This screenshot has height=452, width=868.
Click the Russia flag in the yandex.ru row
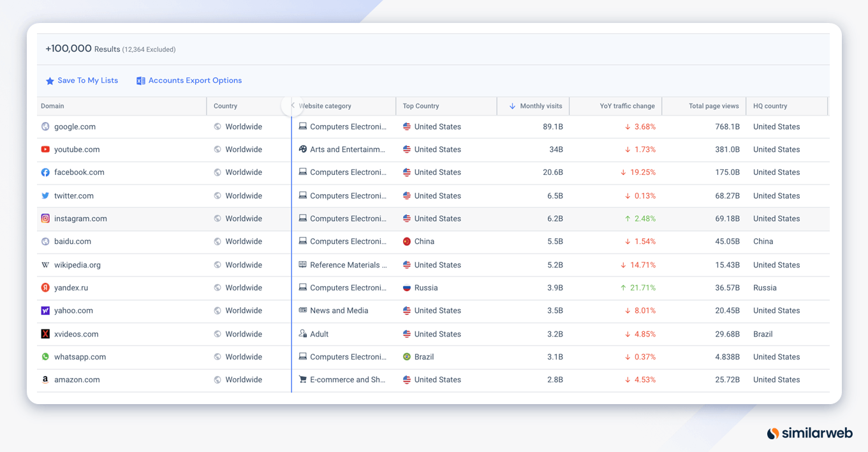[x=406, y=287]
